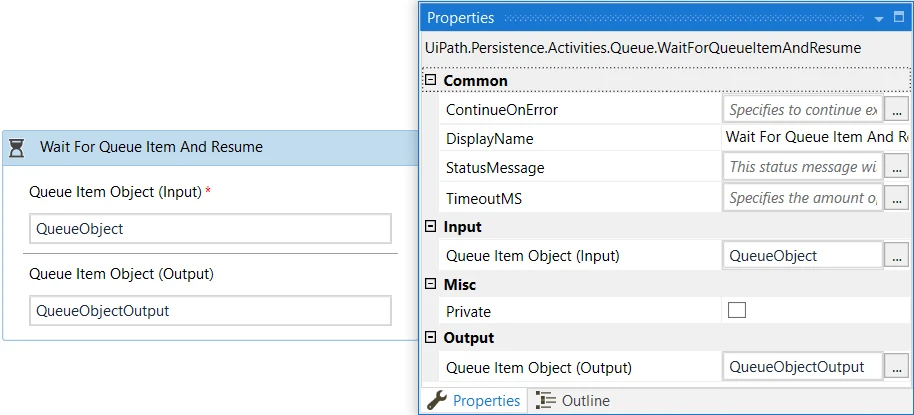The width and height of the screenshot is (914, 415).
Task: Click the QueueObjectOutput field in Properties panel
Action: tap(802, 367)
